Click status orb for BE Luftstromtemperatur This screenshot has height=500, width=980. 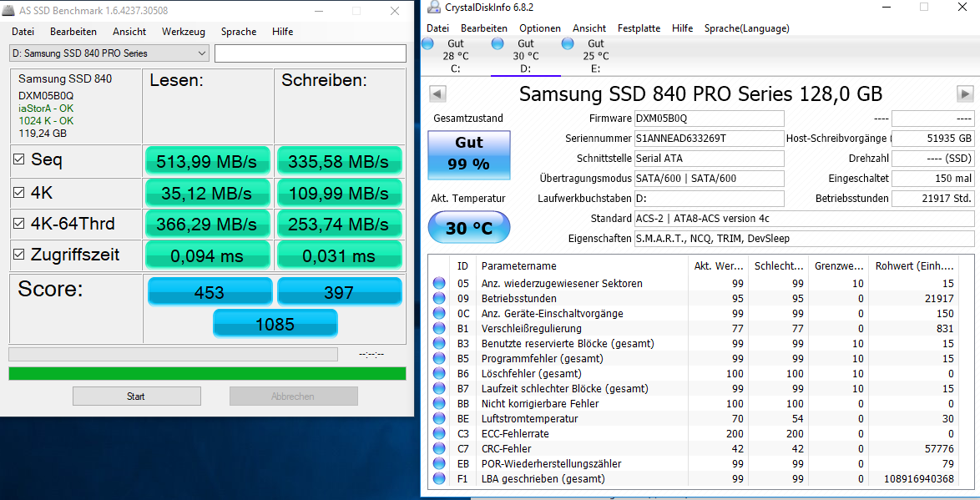[439, 418]
